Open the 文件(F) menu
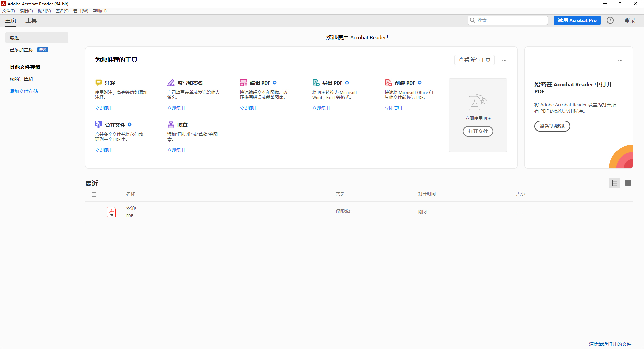 [x=9, y=11]
